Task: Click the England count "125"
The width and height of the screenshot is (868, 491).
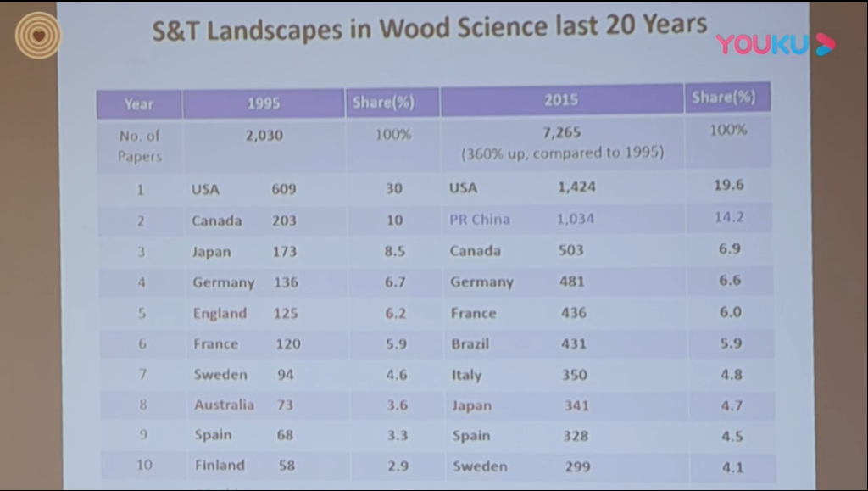Action: click(287, 313)
